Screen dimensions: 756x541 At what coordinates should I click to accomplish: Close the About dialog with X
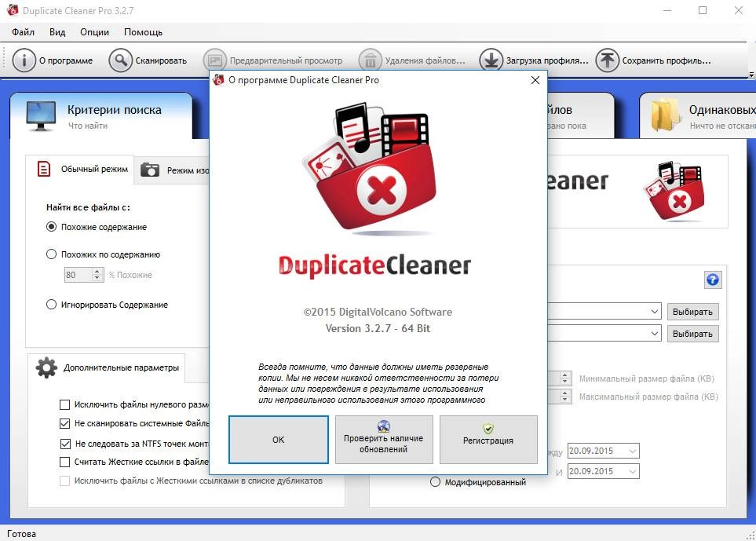535,80
